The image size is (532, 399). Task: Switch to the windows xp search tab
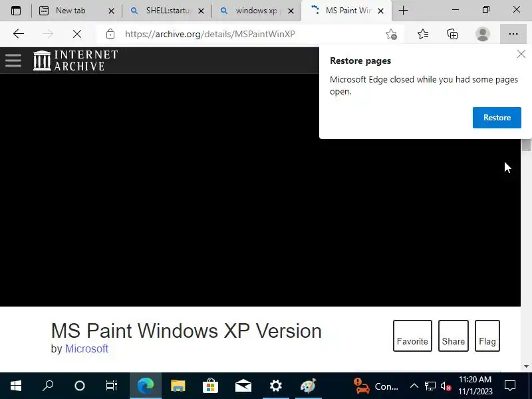[257, 11]
